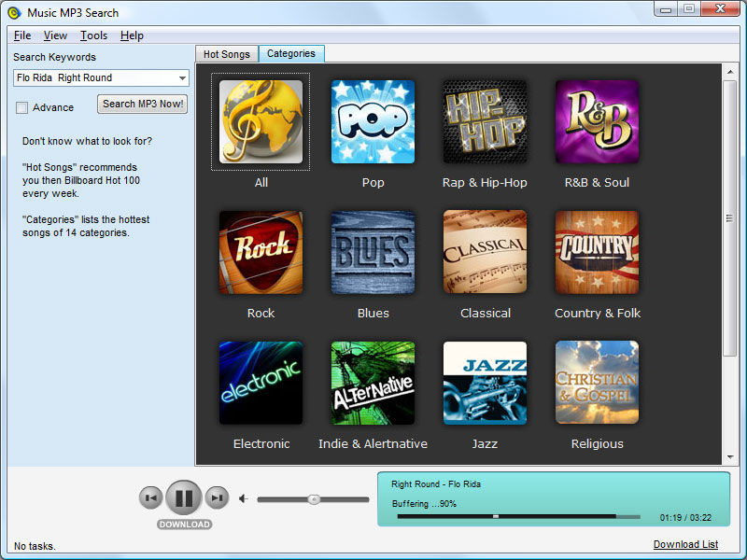The width and height of the screenshot is (747, 560).
Task: Choose the Rock guitar pick icon
Action: pos(261,252)
